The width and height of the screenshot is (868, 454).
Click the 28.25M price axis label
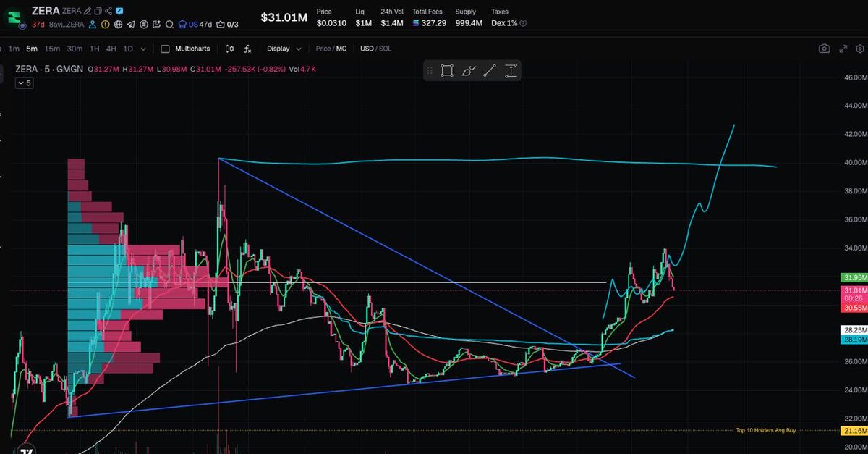click(854, 329)
